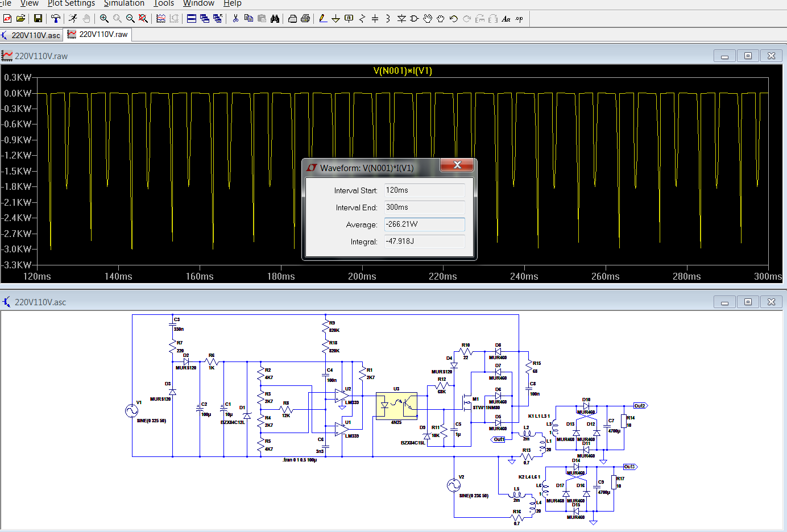Click the -3.0KW vertical axis label
The height and width of the screenshot is (532, 787).
point(17,249)
